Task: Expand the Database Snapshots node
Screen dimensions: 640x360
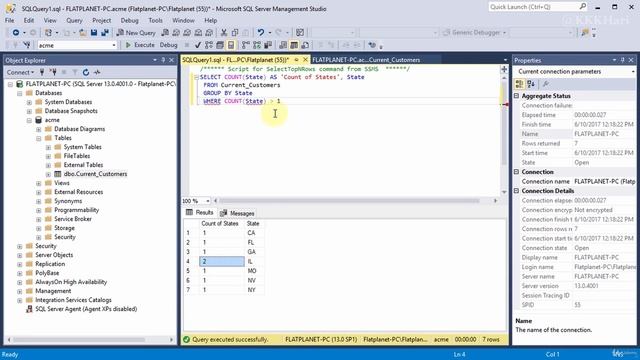Action: click(29, 111)
